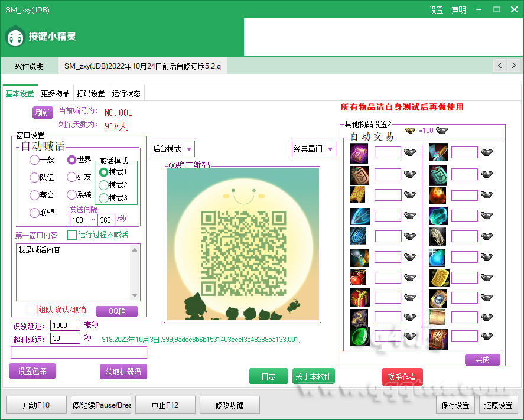Open the 打码设置 tab
The height and width of the screenshot is (420, 524).
[91, 93]
